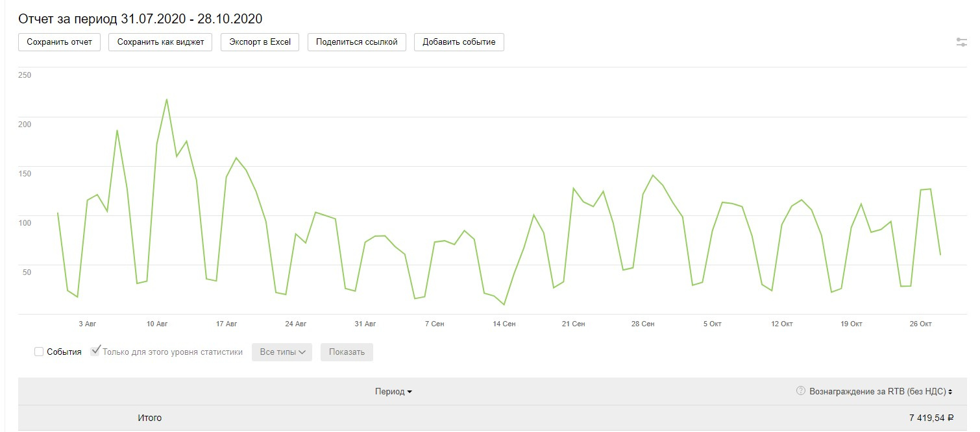This screenshot has height=432, width=980.
Task: Uncheck Только для этого уровня статистики
Action: [95, 352]
